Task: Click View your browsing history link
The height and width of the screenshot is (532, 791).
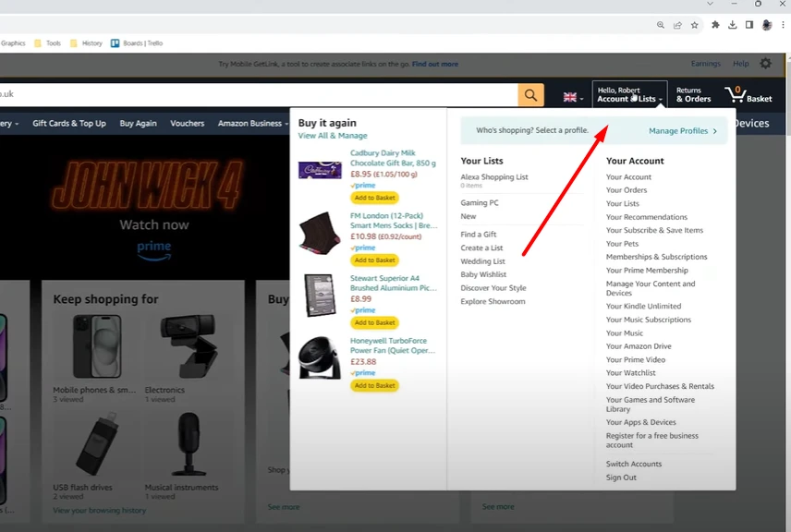Action: pyautogui.click(x=100, y=511)
